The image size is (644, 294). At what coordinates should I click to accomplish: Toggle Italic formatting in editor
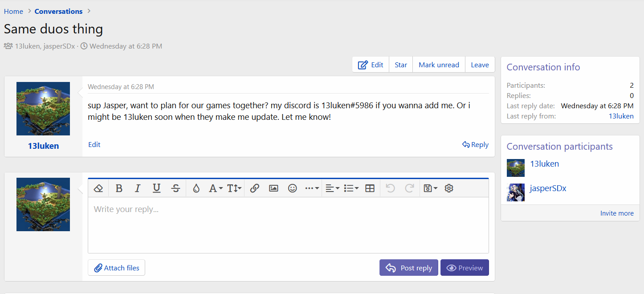(138, 188)
